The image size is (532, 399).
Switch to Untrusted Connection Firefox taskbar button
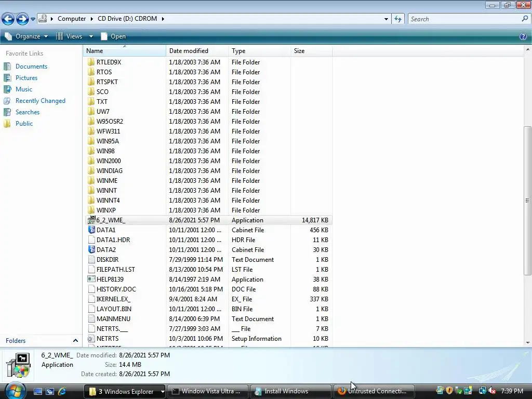tap(374, 391)
